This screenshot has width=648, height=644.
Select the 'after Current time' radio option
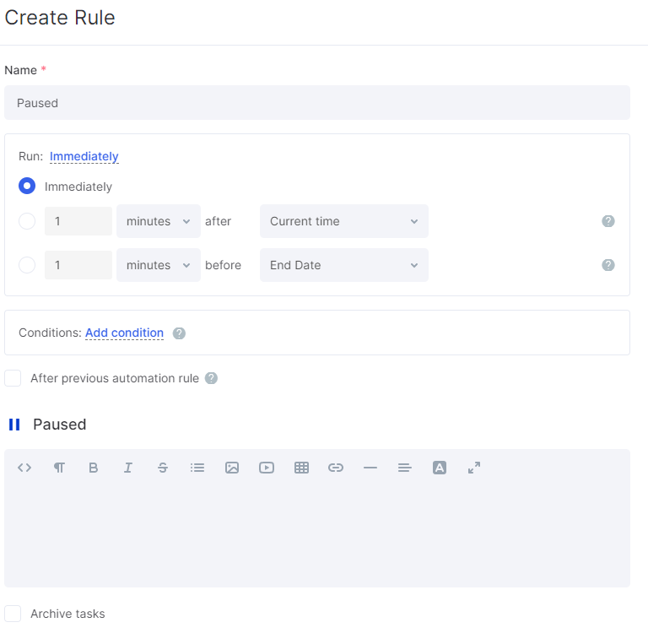(x=27, y=221)
